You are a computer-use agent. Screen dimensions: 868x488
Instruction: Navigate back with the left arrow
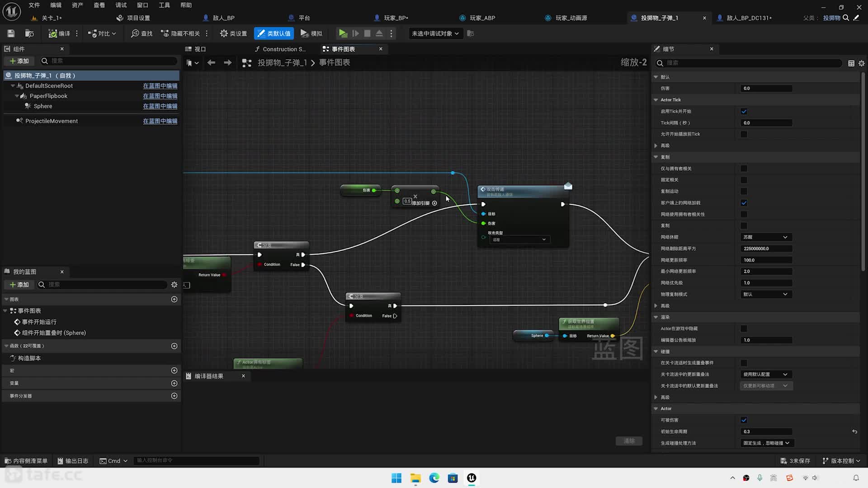coord(211,63)
